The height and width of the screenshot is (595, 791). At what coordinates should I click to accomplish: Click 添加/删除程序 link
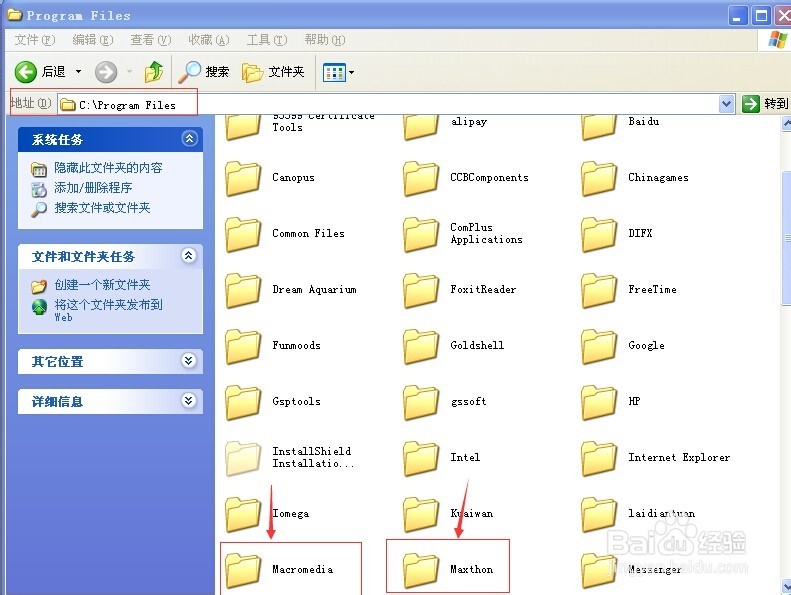tap(93, 188)
